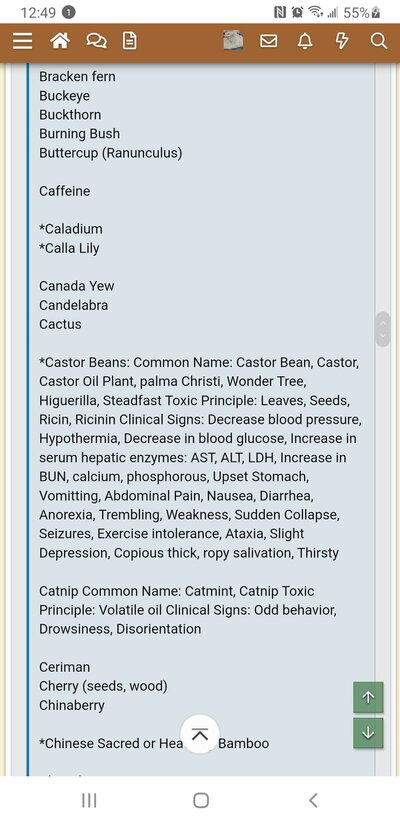
Task: Tap the Android home navigation button
Action: point(201,800)
